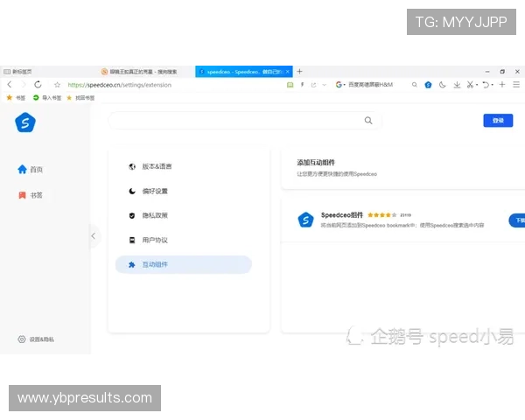Screen dimensions: 525x420
Task: Click the scissors screenshot tool icon
Action: pos(470,85)
